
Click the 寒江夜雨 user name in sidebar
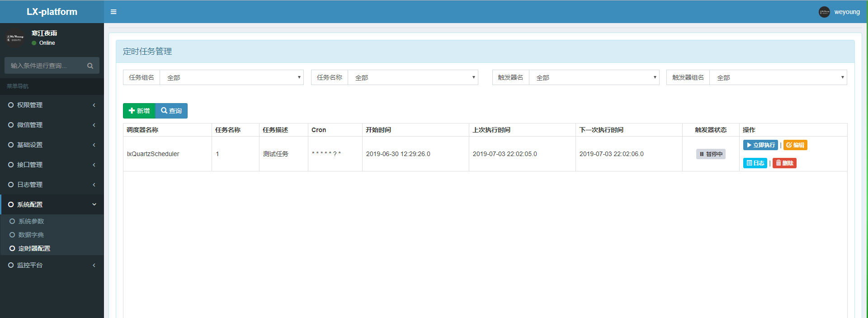pos(44,33)
